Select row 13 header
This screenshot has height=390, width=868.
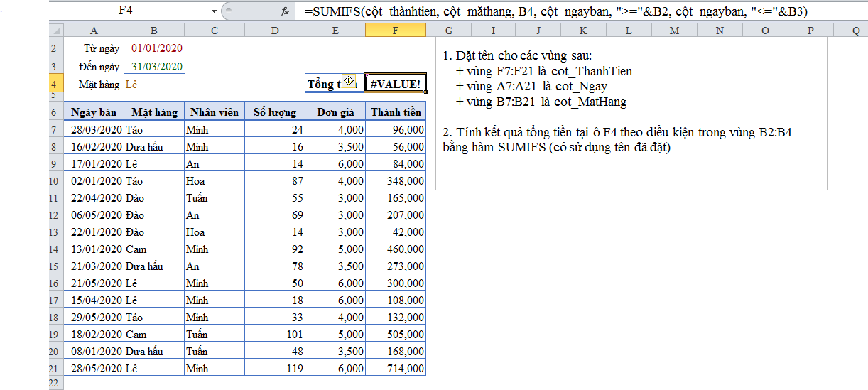pos(56,232)
